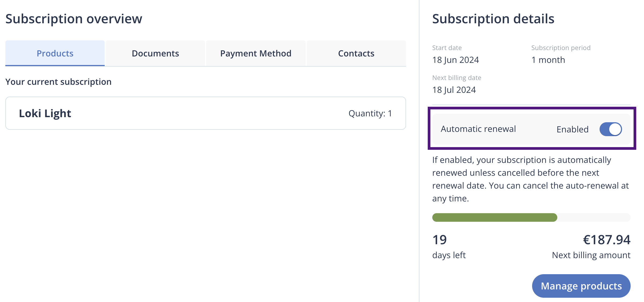This screenshot has height=302, width=644.
Task: Click the €187.94 billing amount
Action: [607, 240]
